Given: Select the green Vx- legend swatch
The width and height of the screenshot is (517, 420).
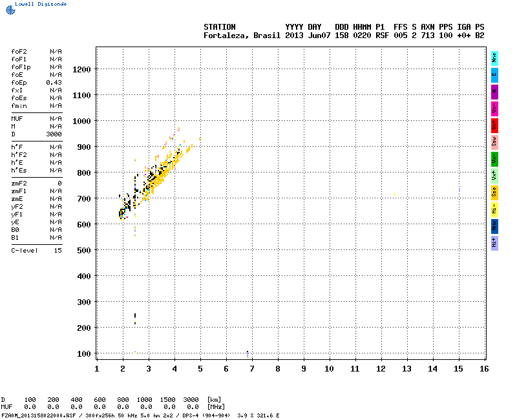Looking at the screenshot, I should click(494, 159).
